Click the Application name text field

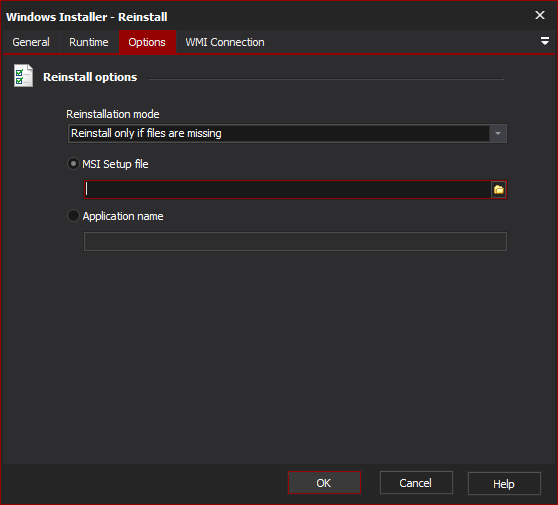(x=295, y=242)
